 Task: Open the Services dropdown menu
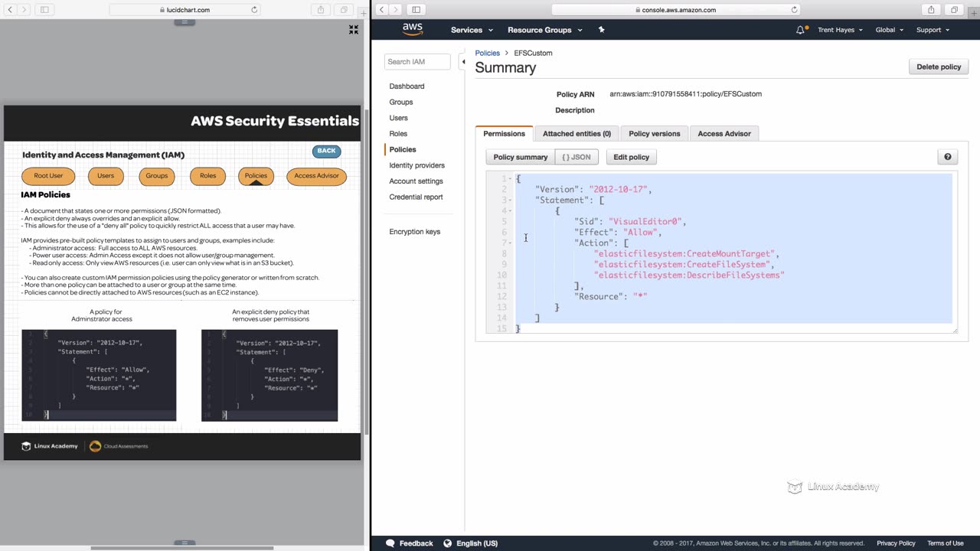click(x=472, y=30)
